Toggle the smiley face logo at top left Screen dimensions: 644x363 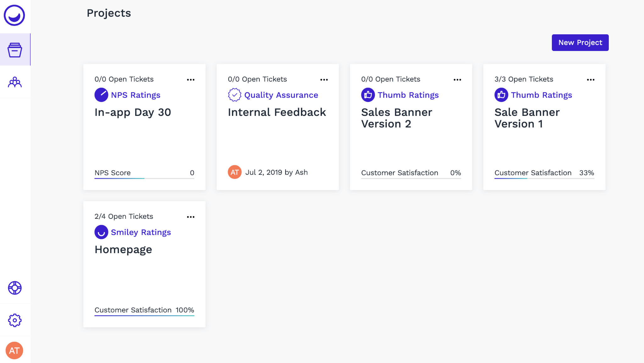[x=14, y=15]
